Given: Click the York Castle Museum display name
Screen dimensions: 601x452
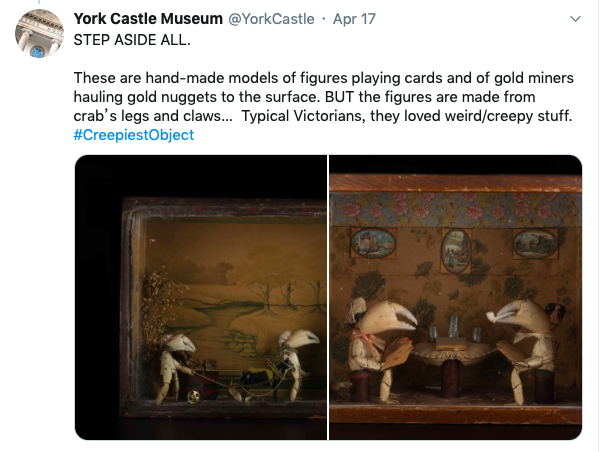Looking at the screenshot, I should click(148, 19).
